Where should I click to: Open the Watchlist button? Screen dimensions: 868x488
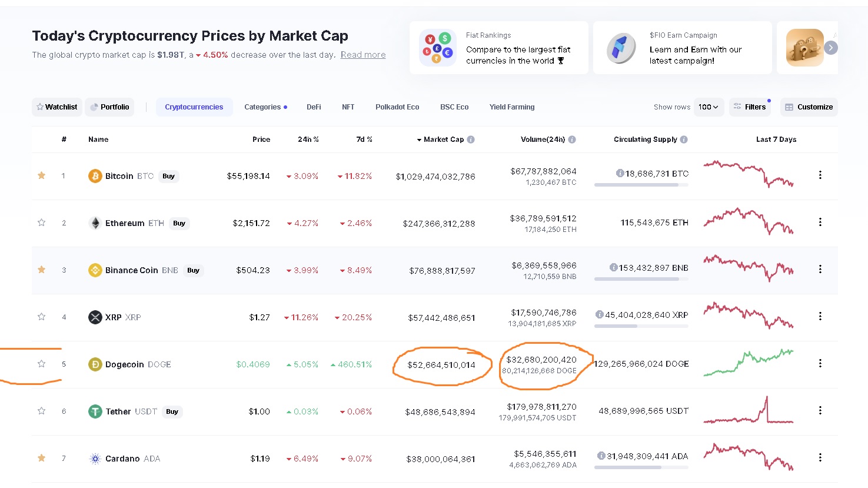coord(57,107)
